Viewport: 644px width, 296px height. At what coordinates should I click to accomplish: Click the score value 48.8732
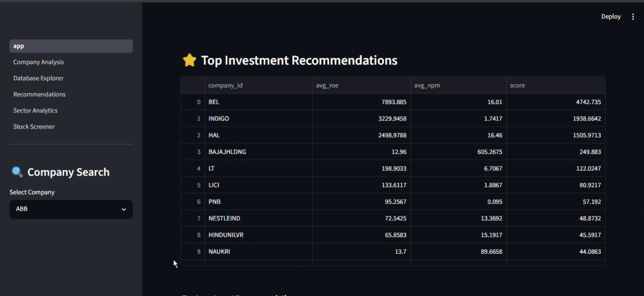pos(556,218)
